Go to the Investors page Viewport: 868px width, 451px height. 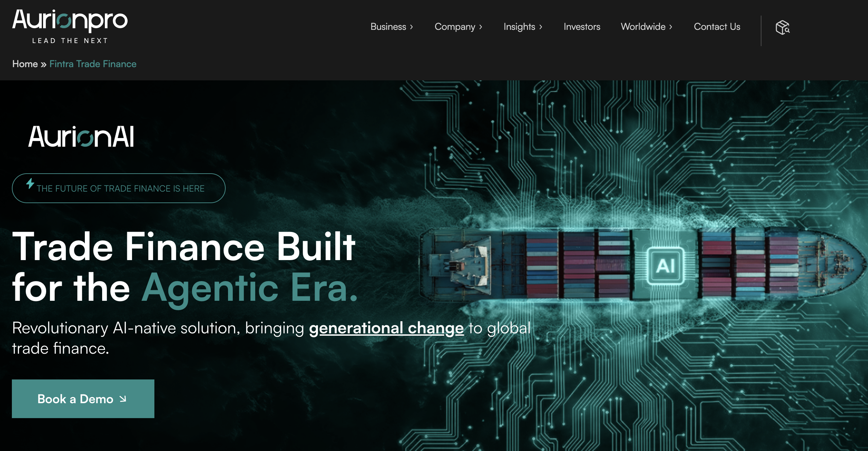point(582,27)
